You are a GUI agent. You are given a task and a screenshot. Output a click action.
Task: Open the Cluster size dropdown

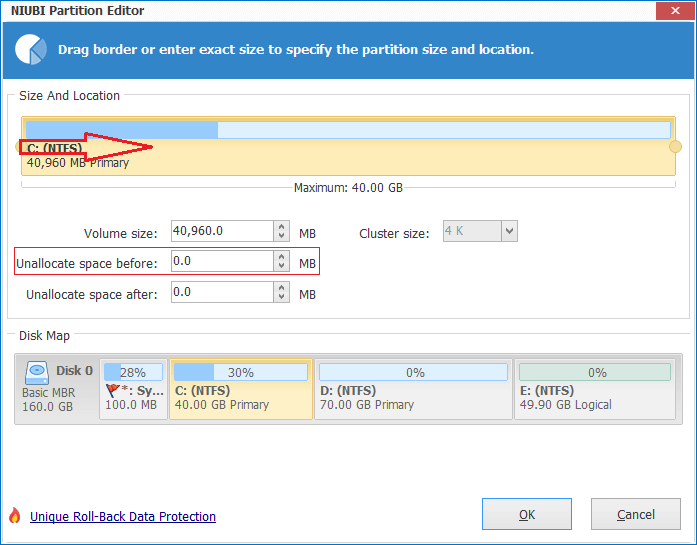click(x=509, y=232)
